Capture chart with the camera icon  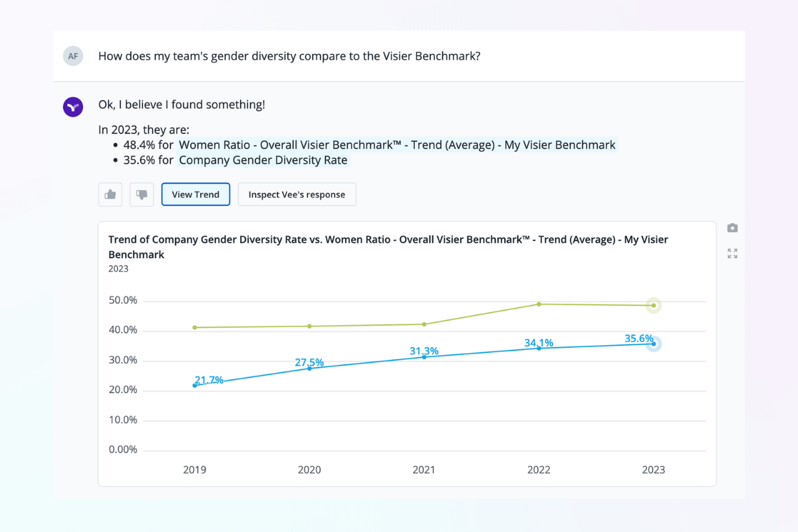[x=732, y=228]
